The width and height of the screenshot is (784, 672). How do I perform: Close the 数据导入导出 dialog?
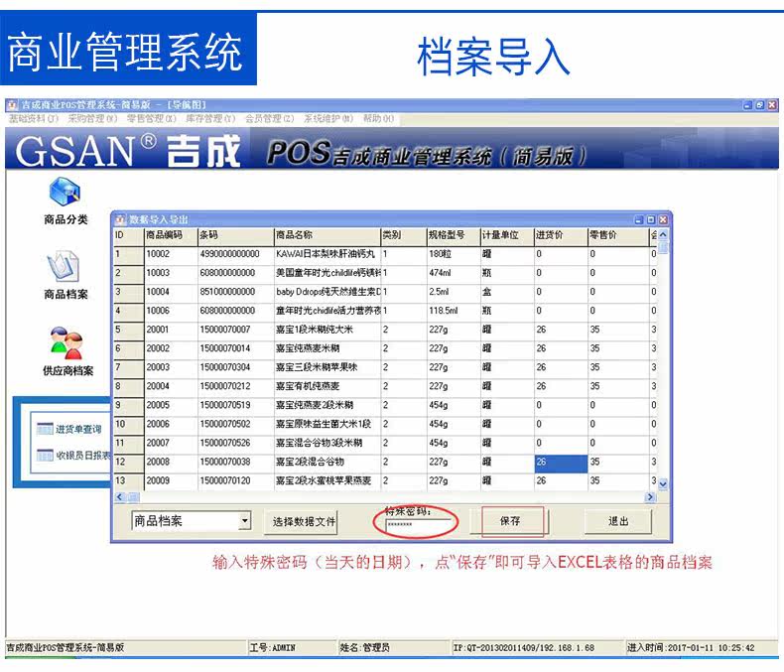pos(663,219)
